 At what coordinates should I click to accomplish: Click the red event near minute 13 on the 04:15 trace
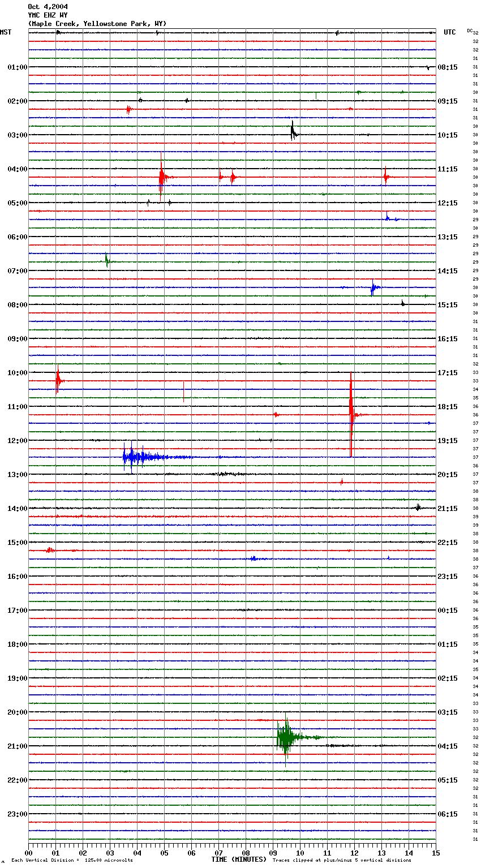point(385,177)
